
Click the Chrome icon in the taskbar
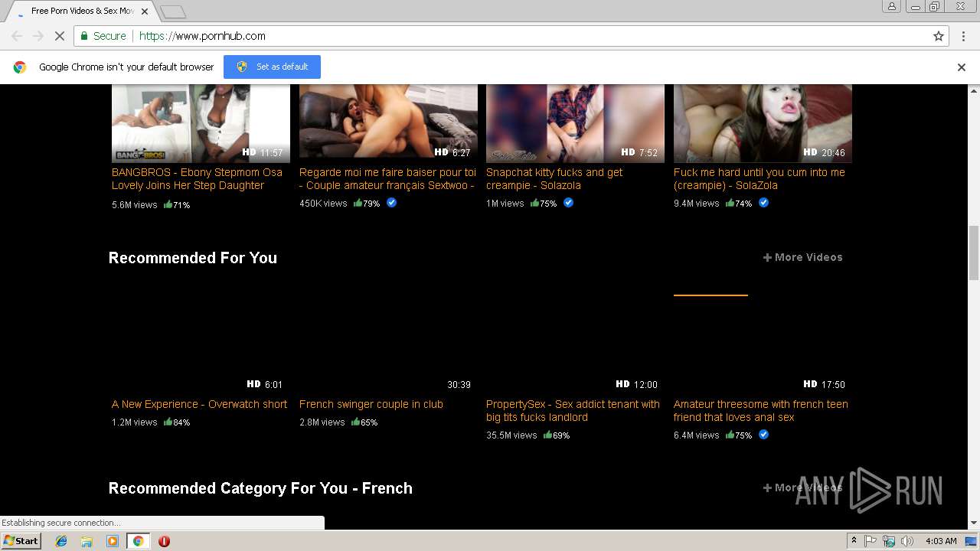[138, 541]
